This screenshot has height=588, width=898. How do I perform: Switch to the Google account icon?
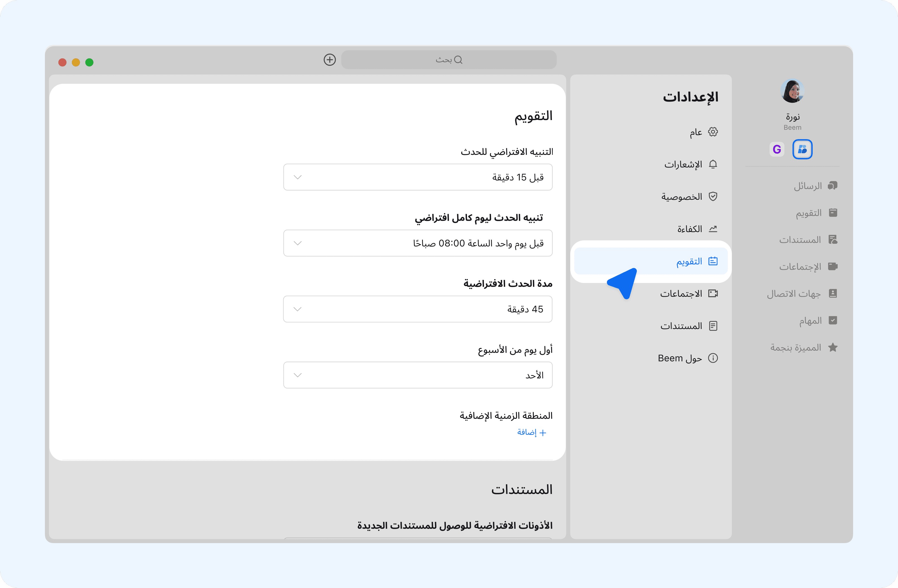click(x=776, y=149)
